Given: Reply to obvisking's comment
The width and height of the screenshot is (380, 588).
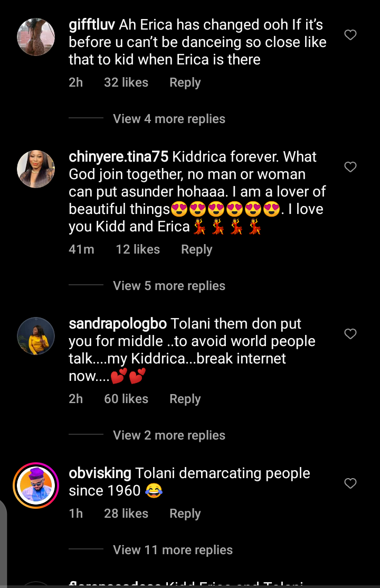Looking at the screenshot, I should tap(185, 514).
